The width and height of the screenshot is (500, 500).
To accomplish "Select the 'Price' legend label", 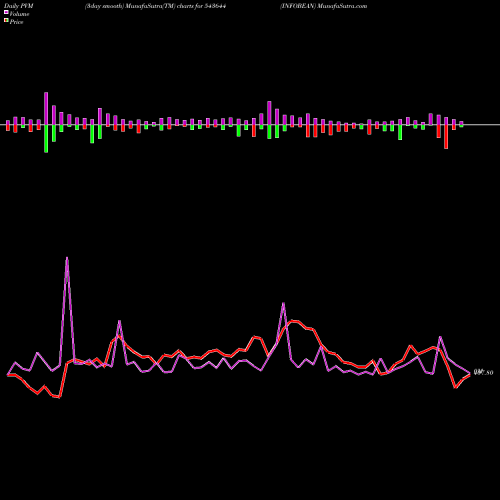I will (x=16, y=22).
